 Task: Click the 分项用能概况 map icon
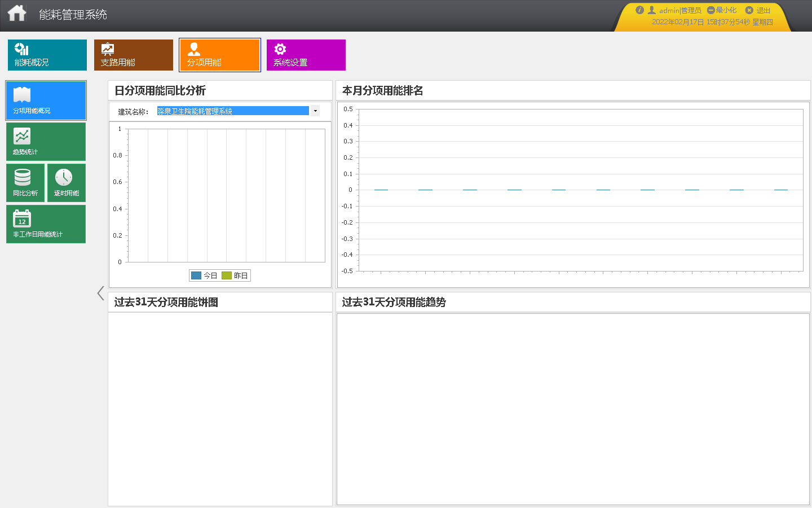(x=22, y=95)
